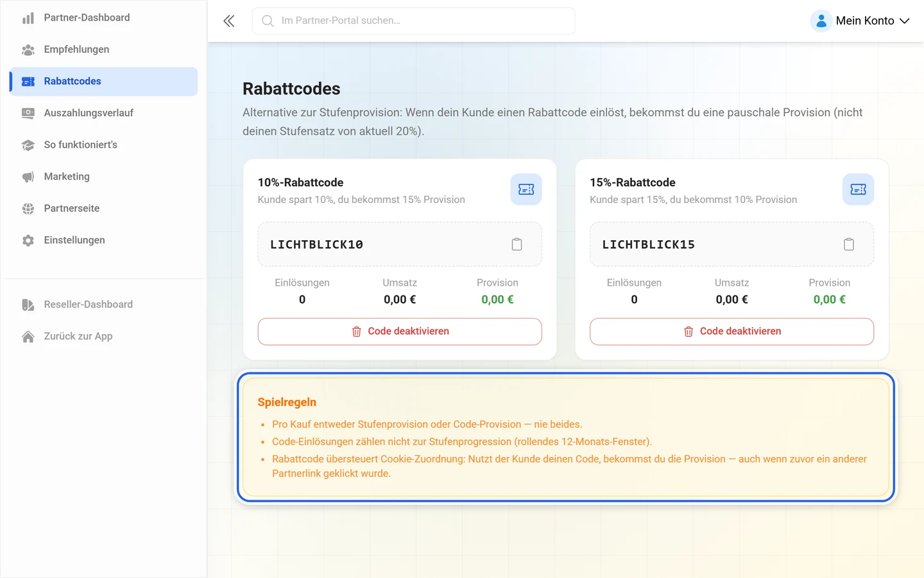Click the So funktioniert's graduation cap icon
924x578 pixels.
click(x=28, y=145)
